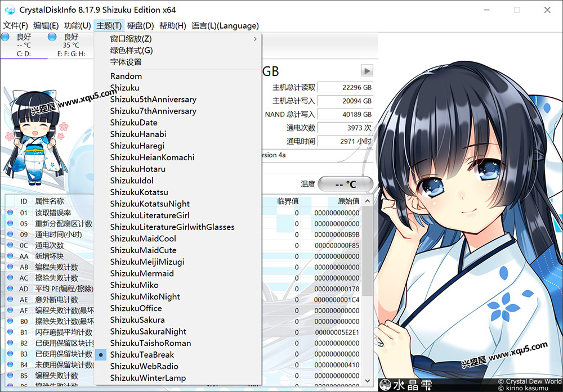This screenshot has width=563, height=392.
Task: Click the status dot for attribute 0C
Action: point(10,245)
